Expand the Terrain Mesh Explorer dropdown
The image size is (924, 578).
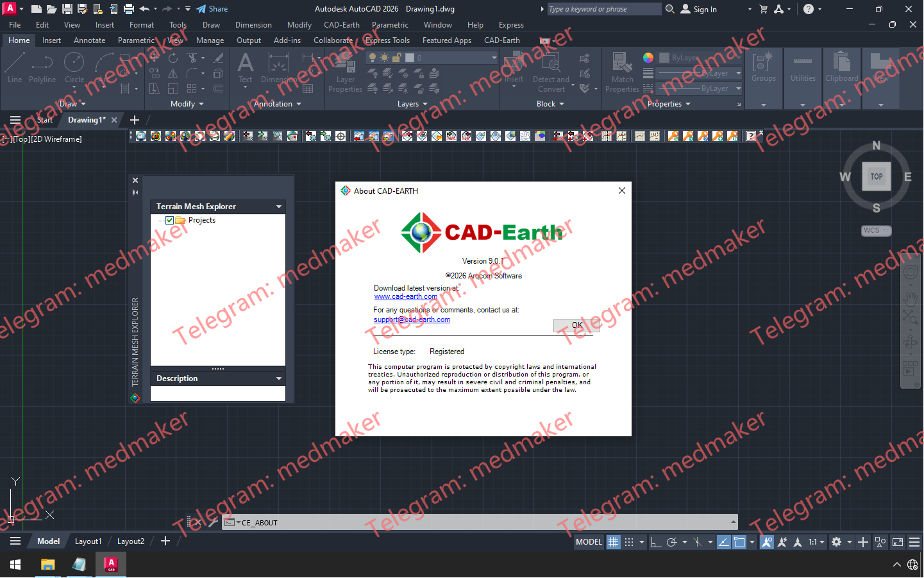click(278, 206)
